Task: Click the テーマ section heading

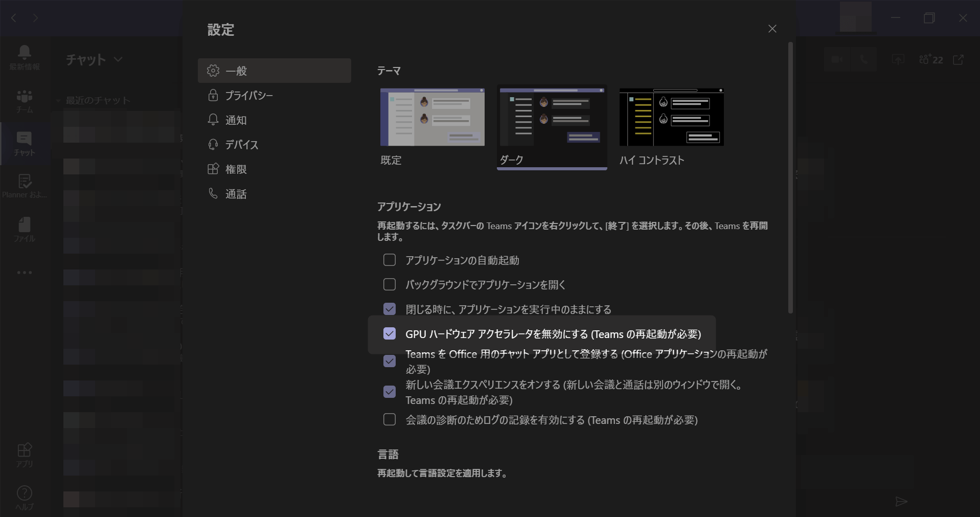Action: 389,71
